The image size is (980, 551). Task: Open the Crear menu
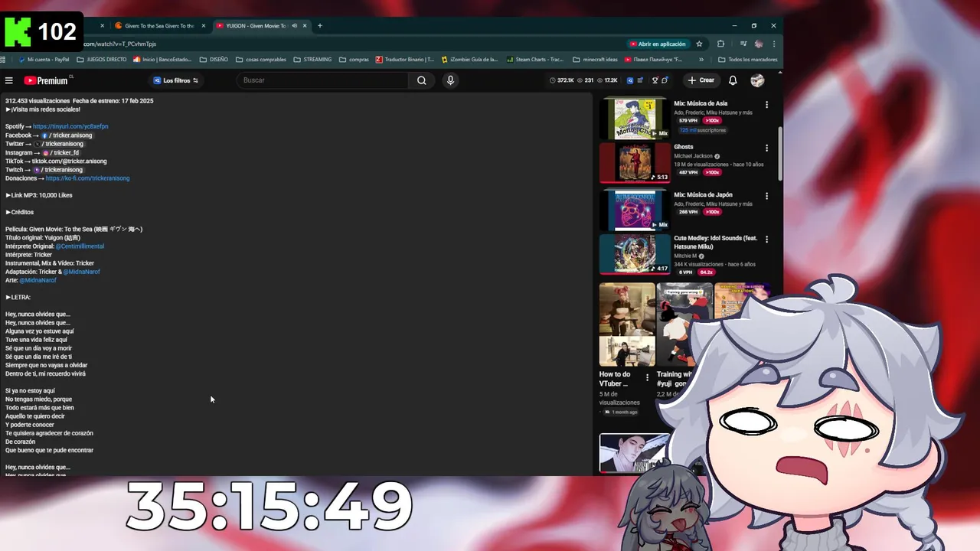pos(701,80)
